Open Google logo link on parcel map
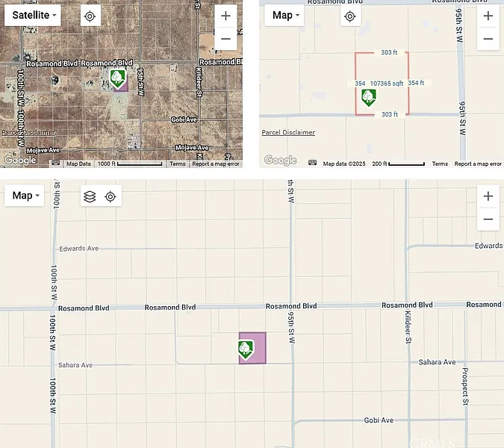The width and height of the screenshot is (504, 448). point(280,160)
